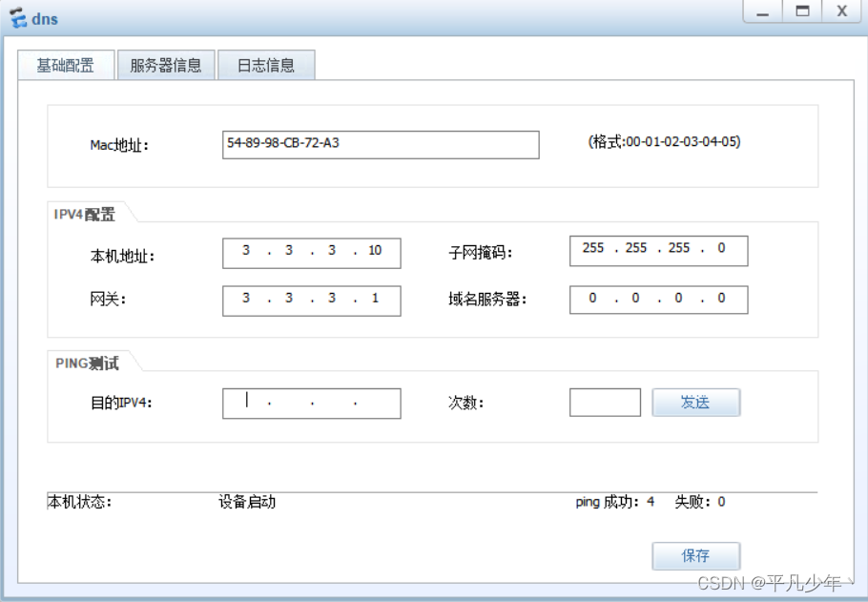Click the 子网掩码 field

point(659,250)
